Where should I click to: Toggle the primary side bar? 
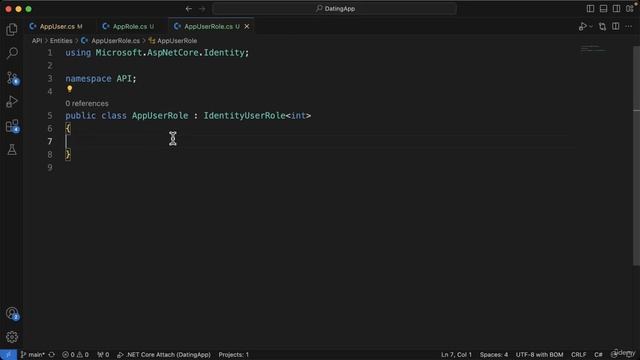590,9
